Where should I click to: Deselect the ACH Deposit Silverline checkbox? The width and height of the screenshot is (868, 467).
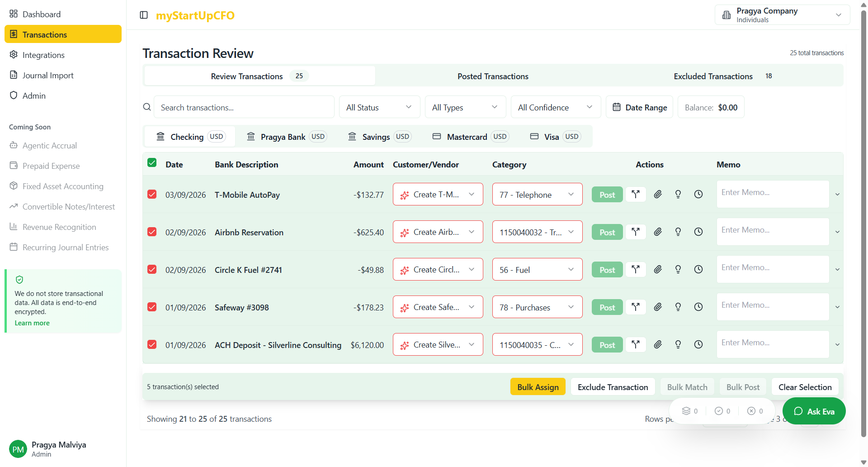(152, 345)
